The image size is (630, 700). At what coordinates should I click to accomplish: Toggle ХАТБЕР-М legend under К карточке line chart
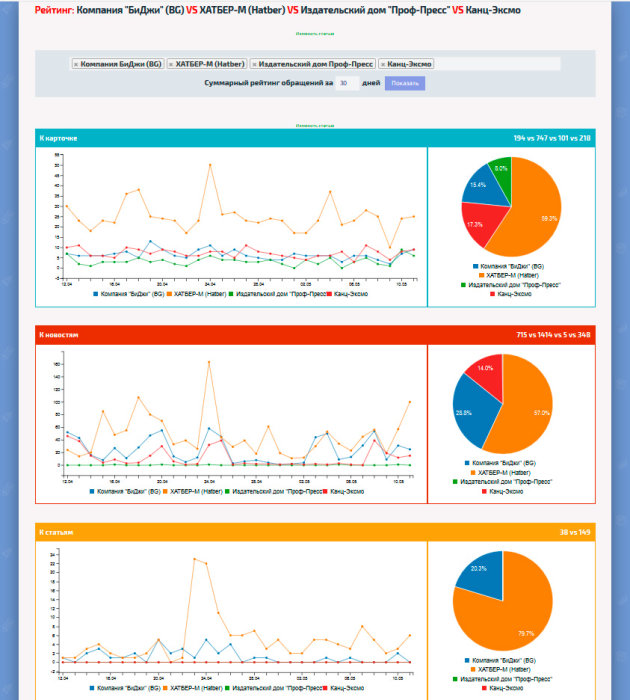pyautogui.click(x=196, y=294)
